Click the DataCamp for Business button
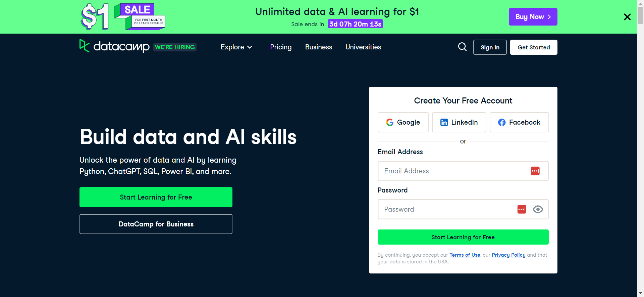Screen dimensions: 644x297 coord(156,224)
